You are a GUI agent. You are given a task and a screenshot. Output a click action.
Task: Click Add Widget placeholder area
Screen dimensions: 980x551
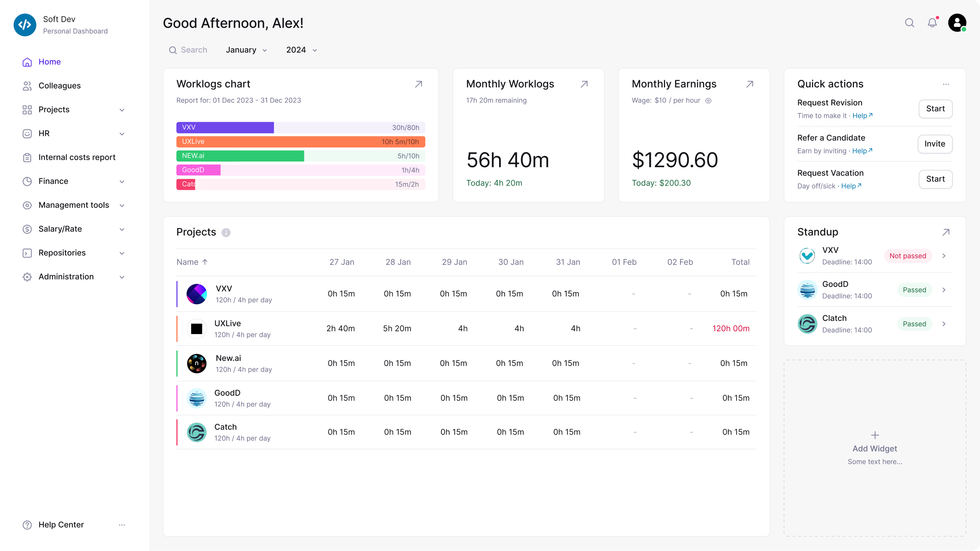(x=874, y=448)
